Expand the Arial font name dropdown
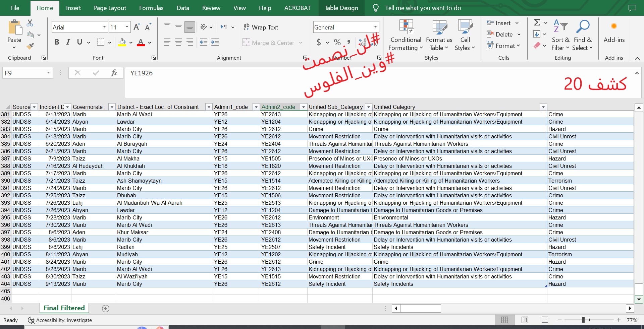Viewport: 644px width, 329px height. tap(104, 27)
